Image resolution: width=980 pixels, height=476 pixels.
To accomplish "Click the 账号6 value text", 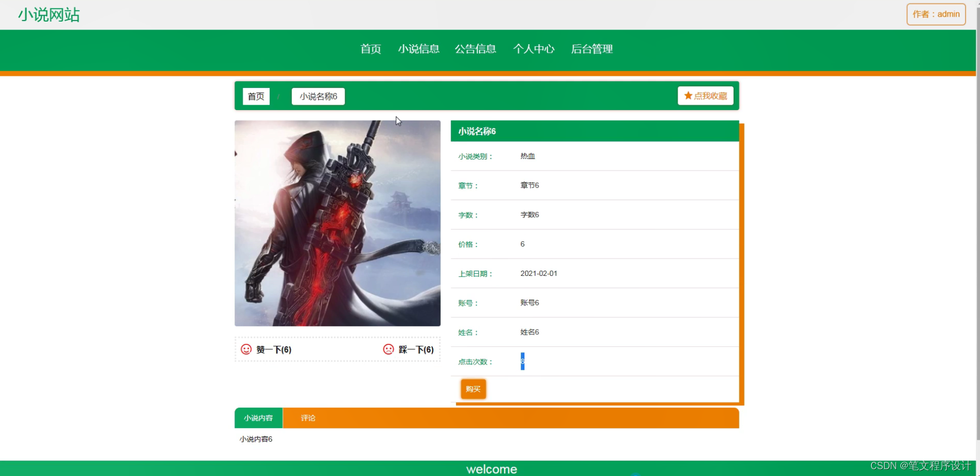I will click(530, 303).
